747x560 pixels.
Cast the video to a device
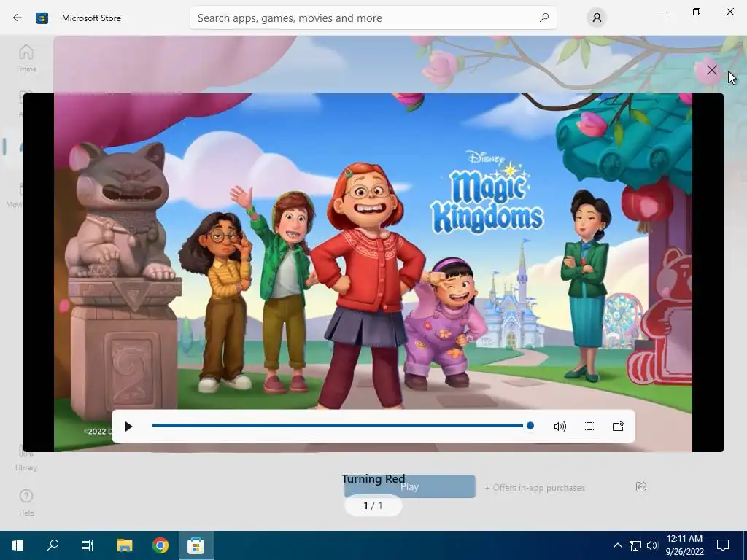(x=619, y=426)
